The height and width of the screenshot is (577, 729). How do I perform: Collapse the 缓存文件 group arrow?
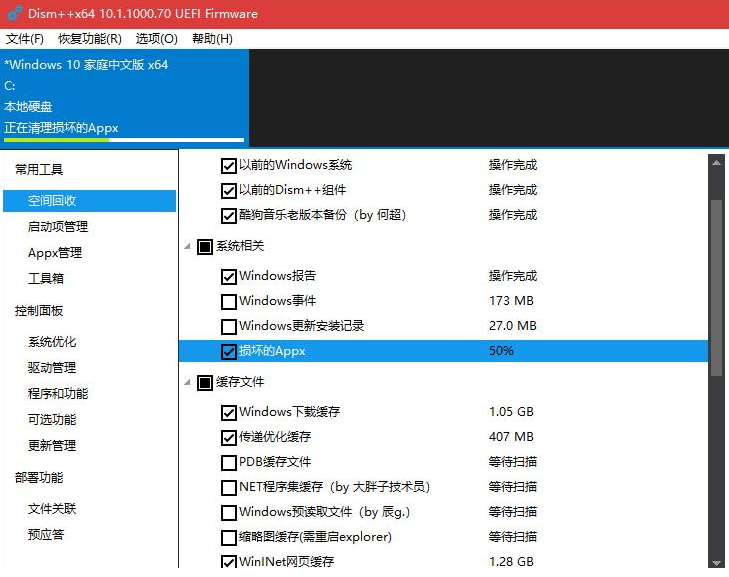click(x=188, y=382)
